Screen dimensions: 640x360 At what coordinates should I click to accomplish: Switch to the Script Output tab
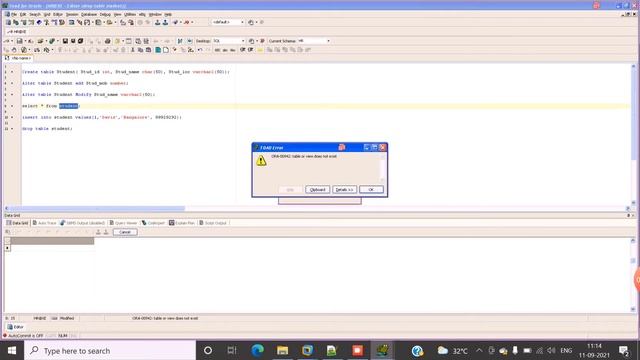pos(213,223)
